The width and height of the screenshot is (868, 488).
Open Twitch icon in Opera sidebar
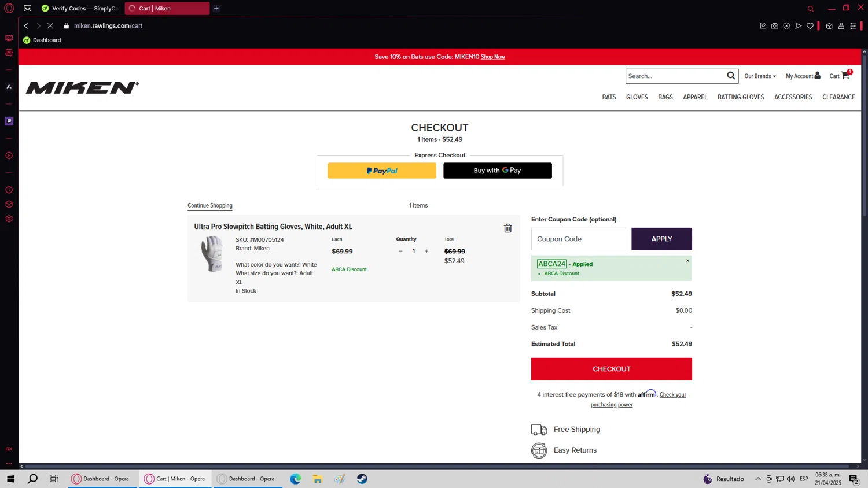click(9, 121)
